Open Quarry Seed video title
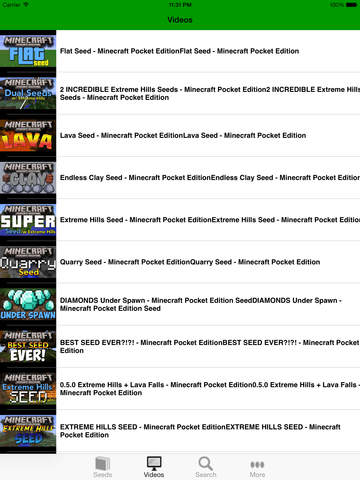The width and height of the screenshot is (360, 480). 190,262
